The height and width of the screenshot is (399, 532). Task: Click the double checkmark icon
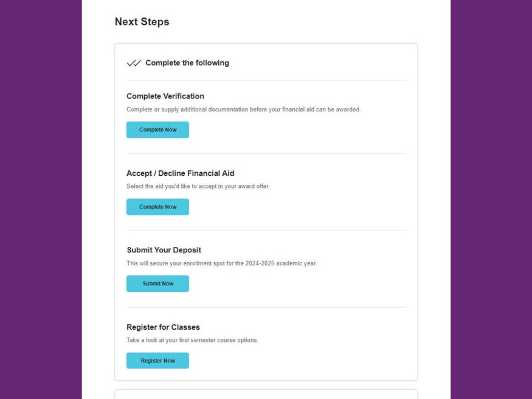(x=134, y=63)
